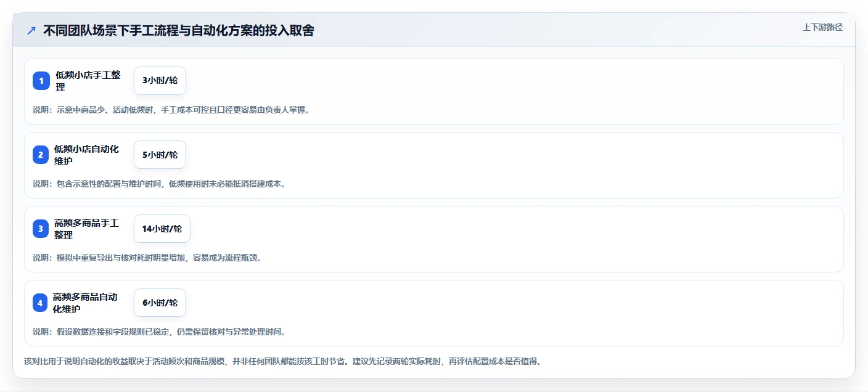Select the 低频小店手工整理 step title

(x=88, y=81)
